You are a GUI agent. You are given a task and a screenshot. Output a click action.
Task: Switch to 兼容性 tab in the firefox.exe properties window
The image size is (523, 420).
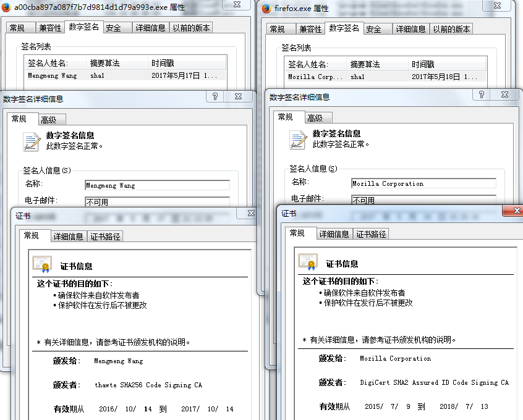310,29
